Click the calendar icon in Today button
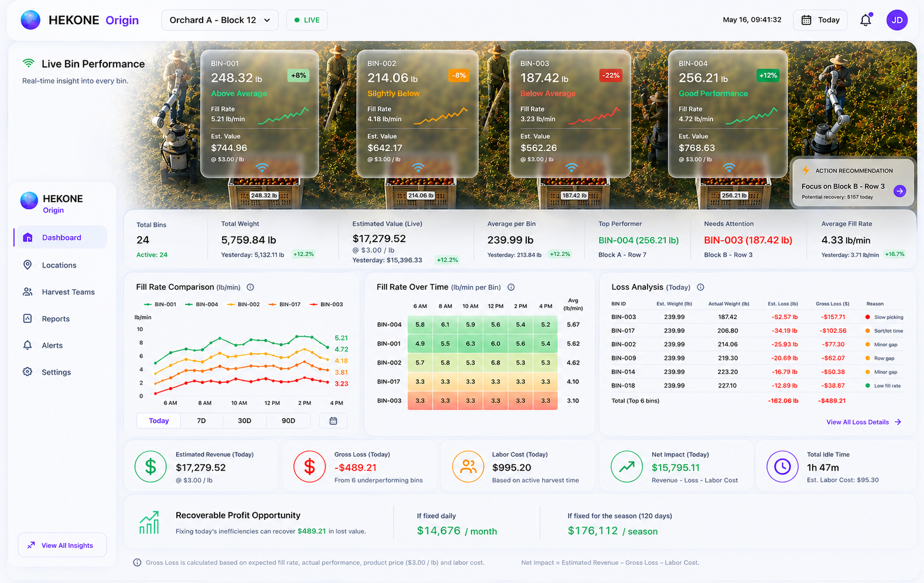 tap(806, 20)
